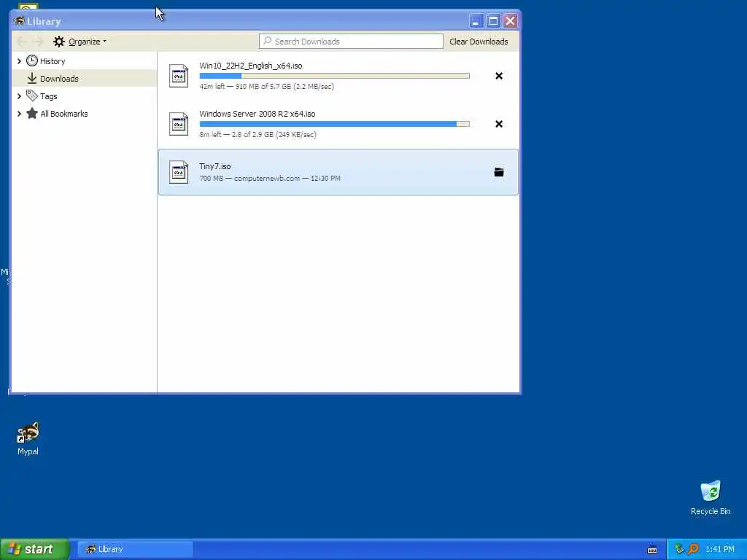This screenshot has width=747, height=560.
Task: Click the network tray icon
Action: 679,549
